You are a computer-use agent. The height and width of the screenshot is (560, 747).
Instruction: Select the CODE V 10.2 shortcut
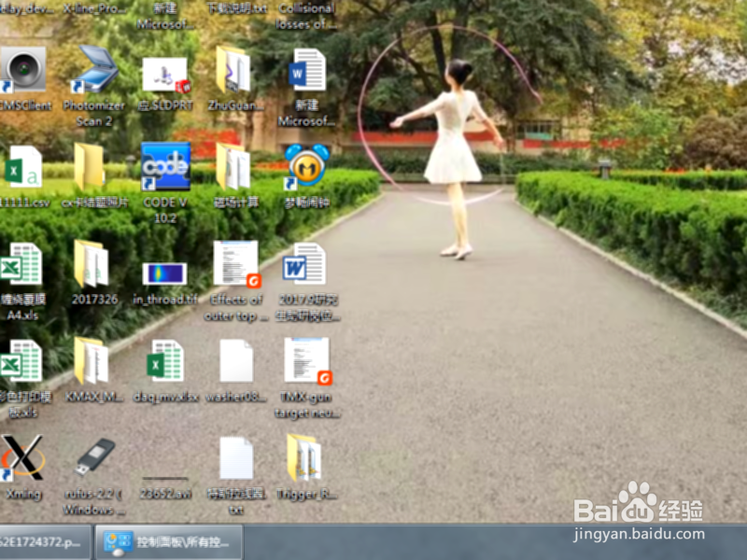tap(166, 173)
